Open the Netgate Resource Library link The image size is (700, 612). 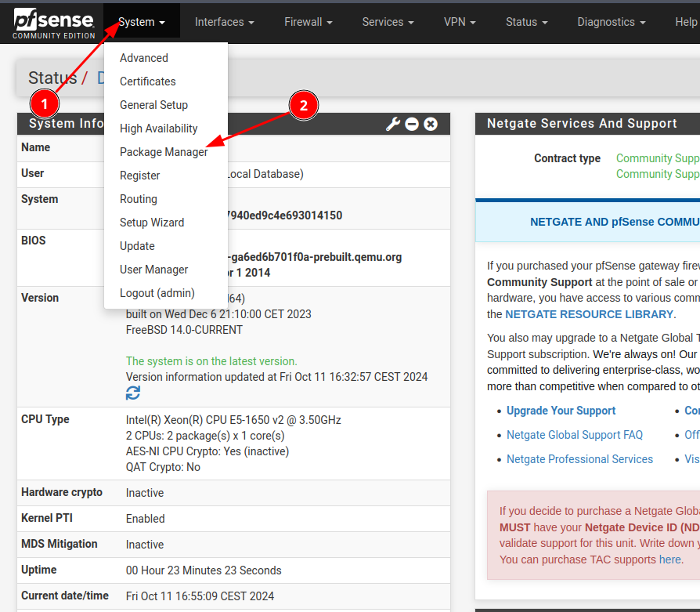click(x=589, y=314)
